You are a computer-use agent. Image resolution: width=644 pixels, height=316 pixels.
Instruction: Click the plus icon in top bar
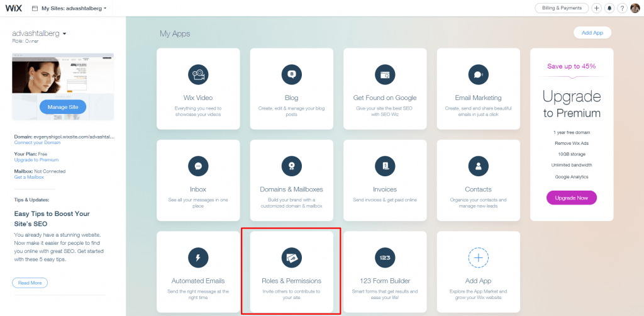pyautogui.click(x=596, y=8)
